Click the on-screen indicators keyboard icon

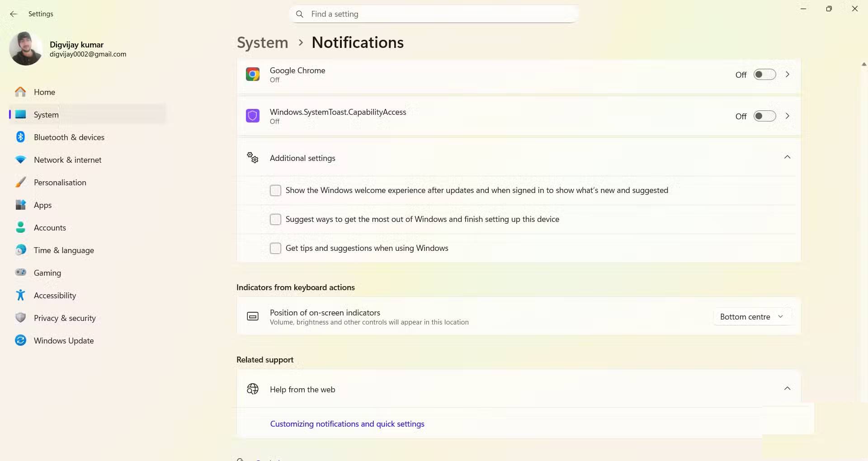(253, 316)
